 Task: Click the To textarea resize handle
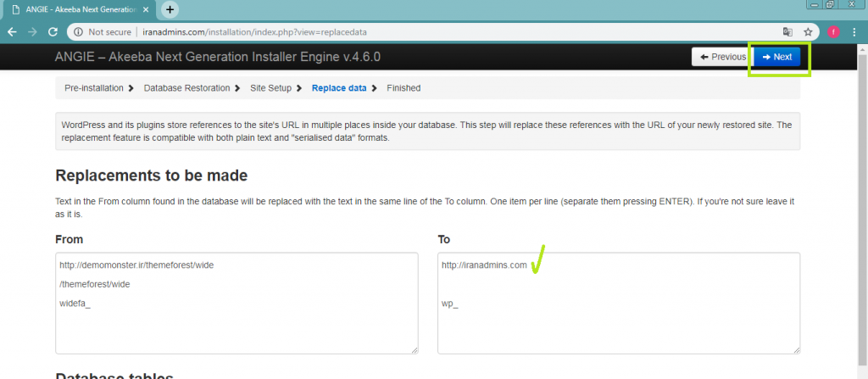(797, 350)
